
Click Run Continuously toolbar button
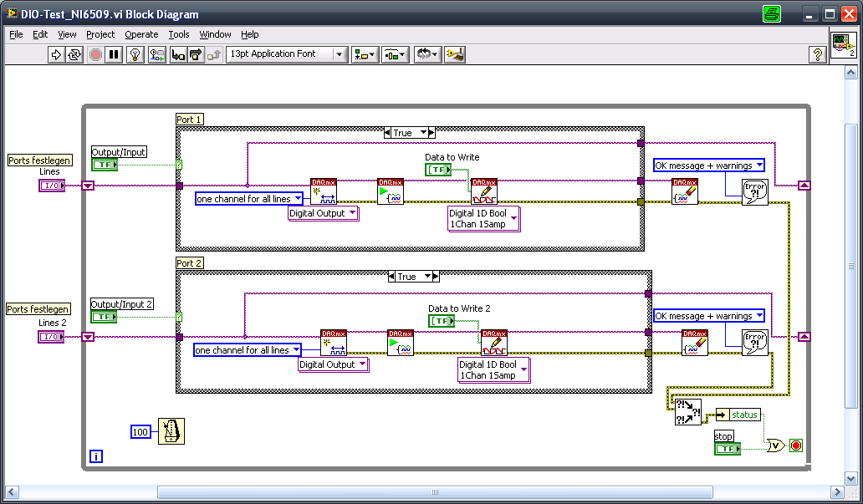point(74,54)
